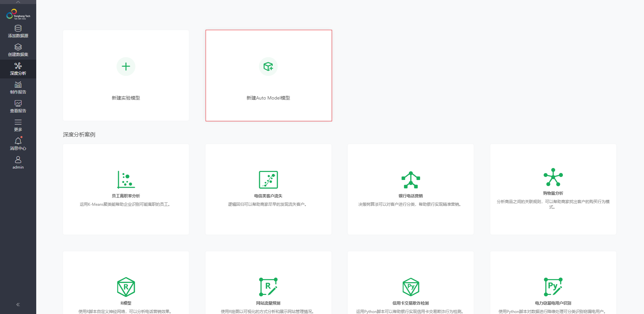Open the 信用卡交易欺诈检测 Python case
Screen dimensions: 644x314
click(x=411, y=287)
